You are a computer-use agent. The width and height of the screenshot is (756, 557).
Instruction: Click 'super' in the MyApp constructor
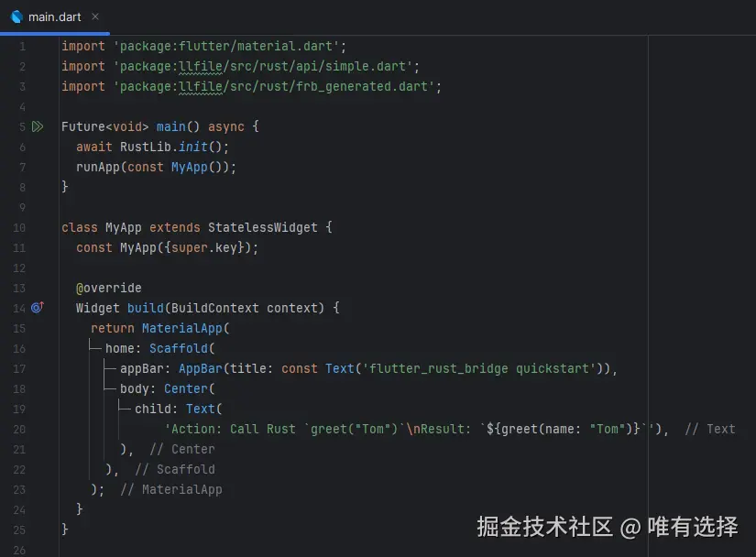click(189, 247)
